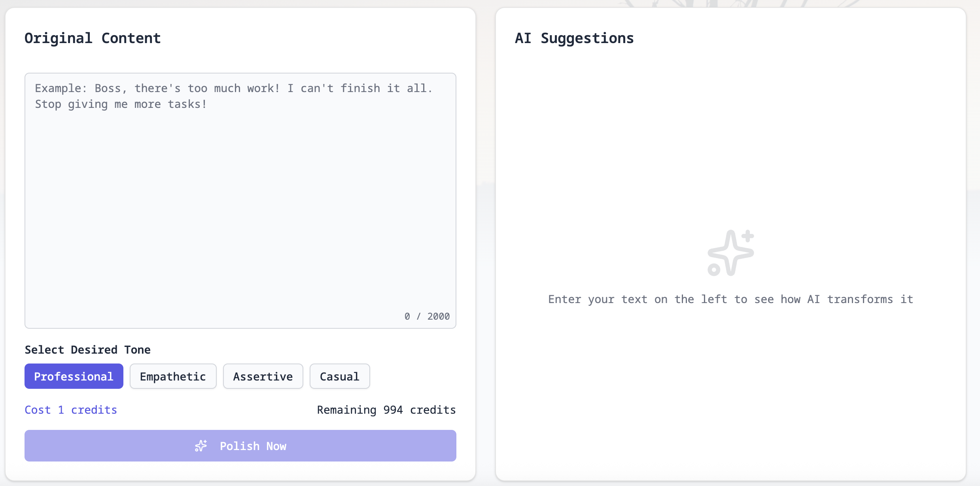Click the hint text below the sparkle icon
Screen dimensions: 980x486
pyautogui.click(x=730, y=299)
